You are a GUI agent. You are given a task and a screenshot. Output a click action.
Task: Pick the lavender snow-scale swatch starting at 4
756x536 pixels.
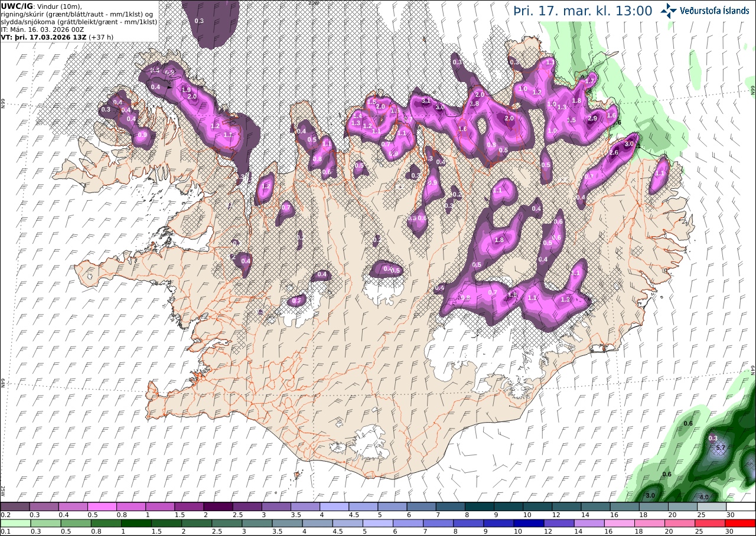coord(334,506)
